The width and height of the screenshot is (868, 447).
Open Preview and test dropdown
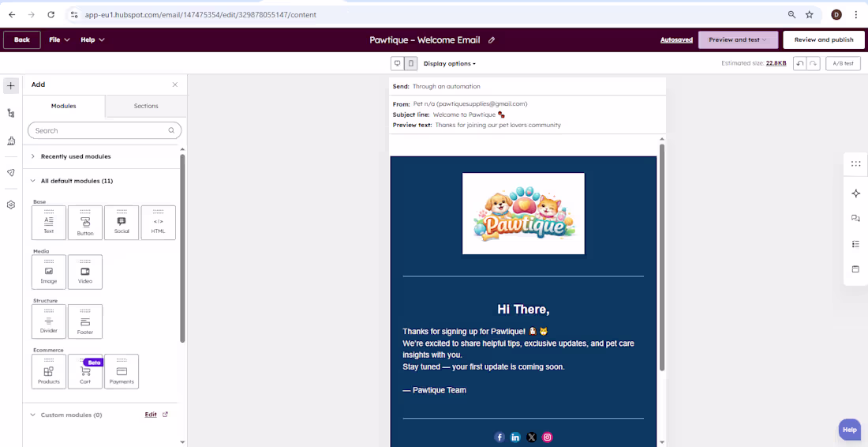tap(738, 39)
